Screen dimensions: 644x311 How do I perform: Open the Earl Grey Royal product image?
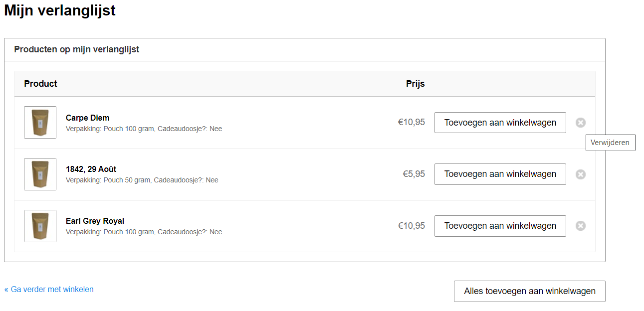pos(40,226)
